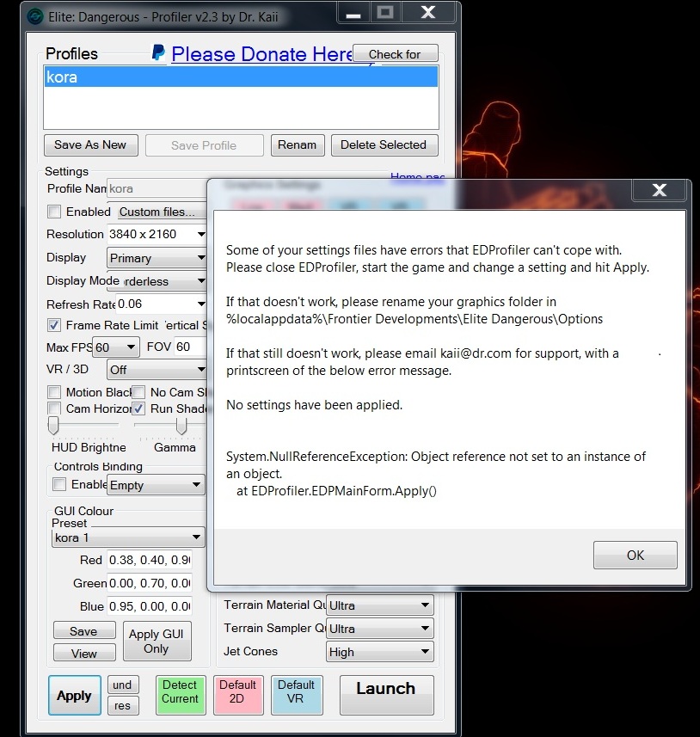
Task: Click the GUI Colour View button
Action: 84,653
